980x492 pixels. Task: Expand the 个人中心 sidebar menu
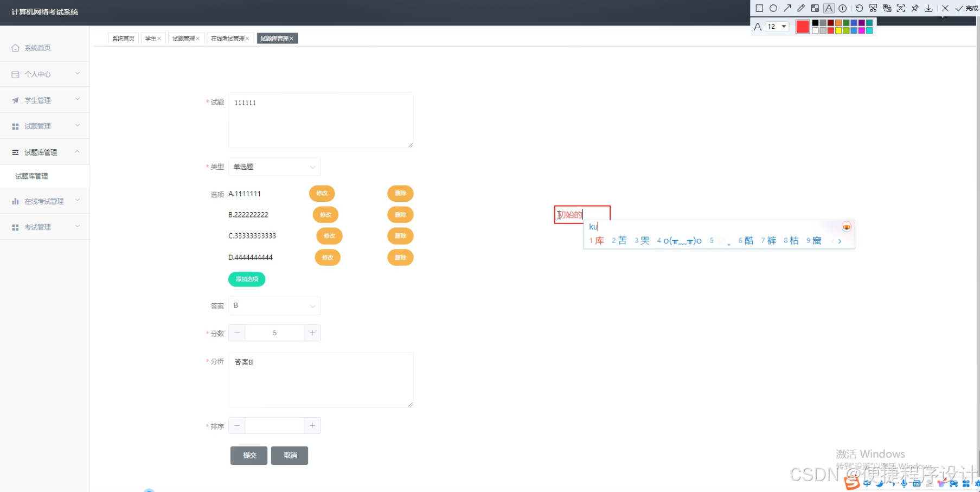point(44,74)
